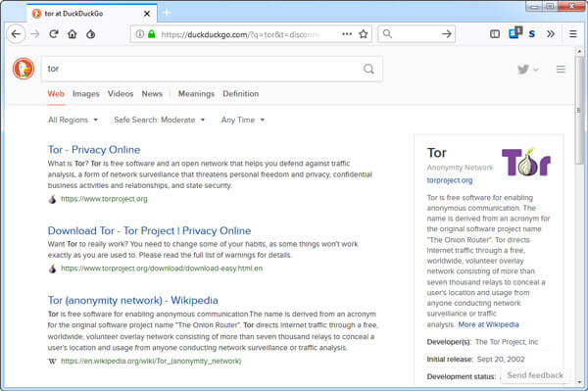Open the Firefox hamburger menu

[573, 34]
